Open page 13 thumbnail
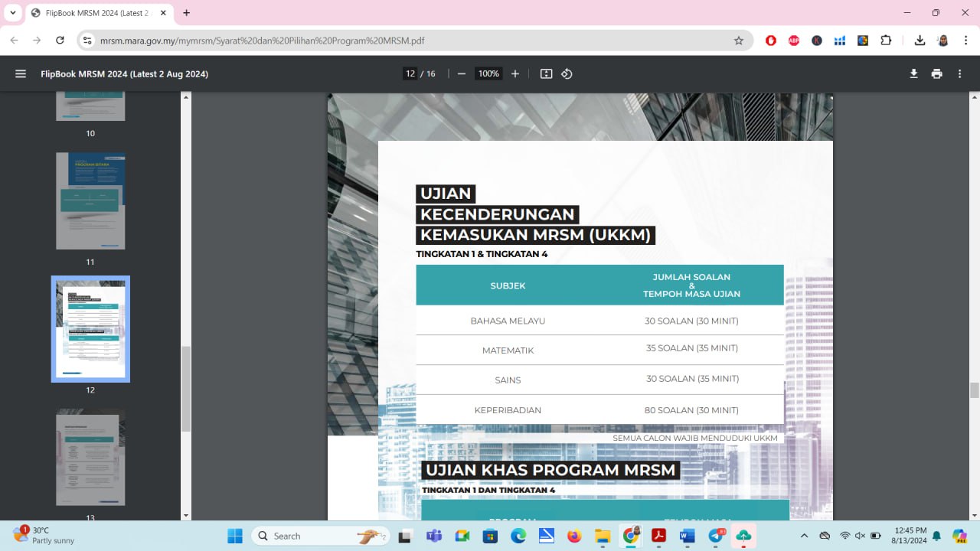This screenshot has height=551, width=980. click(90, 459)
